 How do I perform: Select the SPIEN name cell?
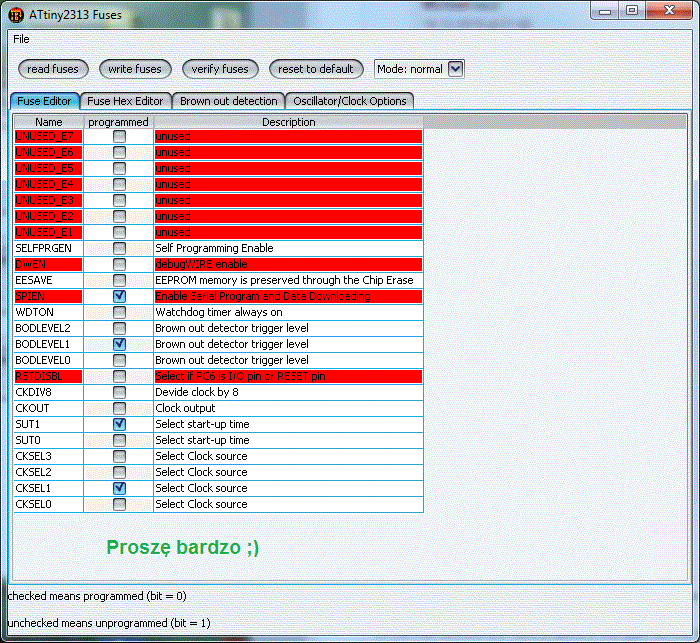point(49,296)
